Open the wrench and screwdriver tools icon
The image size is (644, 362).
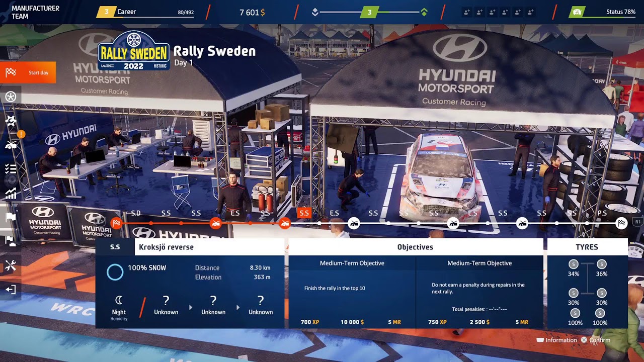11,265
